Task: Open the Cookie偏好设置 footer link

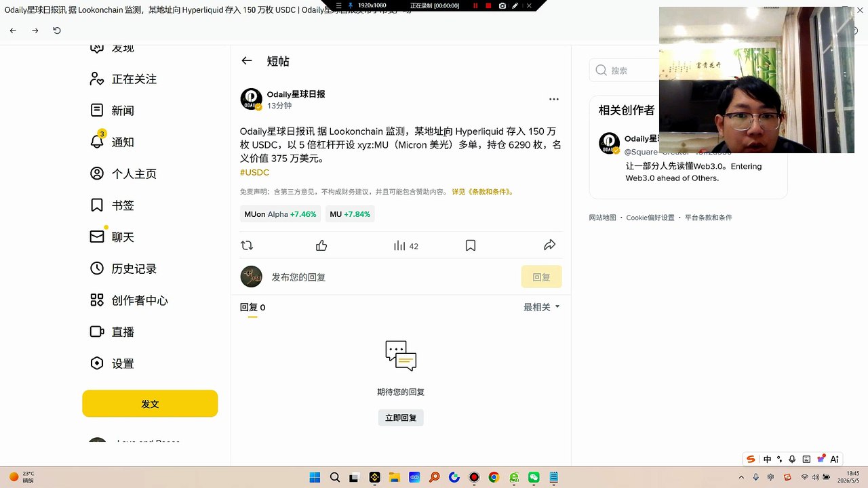Action: tap(650, 218)
